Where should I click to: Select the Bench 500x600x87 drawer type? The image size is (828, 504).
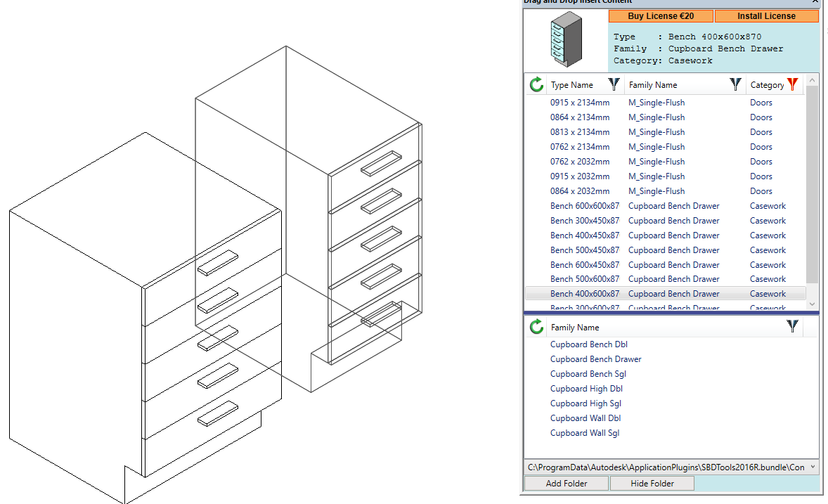click(x=585, y=279)
